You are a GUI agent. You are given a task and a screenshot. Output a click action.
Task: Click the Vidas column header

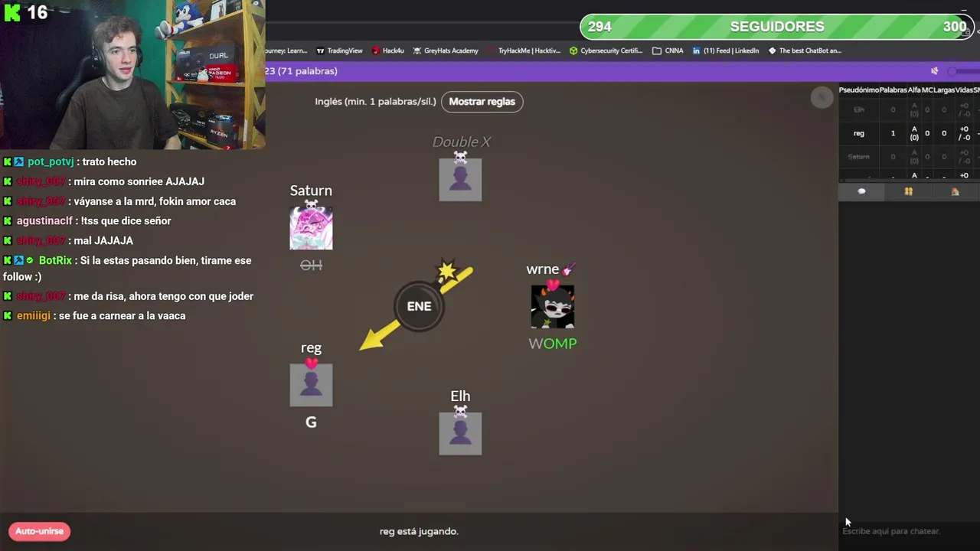tap(964, 90)
